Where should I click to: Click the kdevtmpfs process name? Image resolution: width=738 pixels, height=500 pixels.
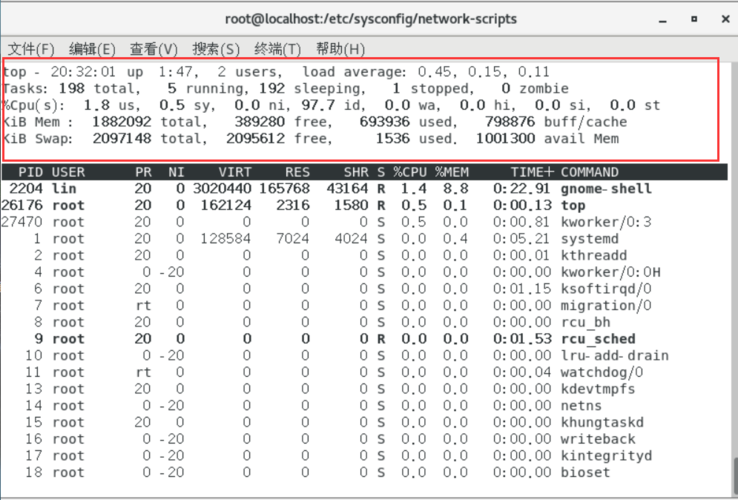(598, 389)
